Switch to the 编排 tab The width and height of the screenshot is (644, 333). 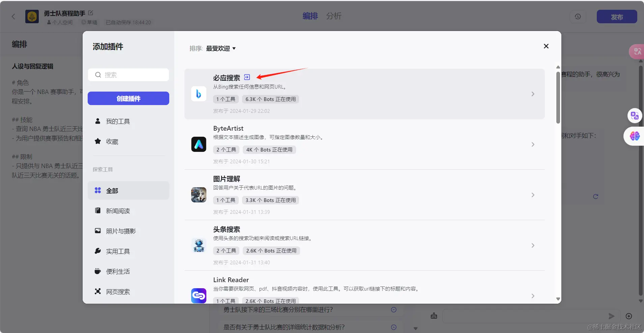tap(310, 16)
